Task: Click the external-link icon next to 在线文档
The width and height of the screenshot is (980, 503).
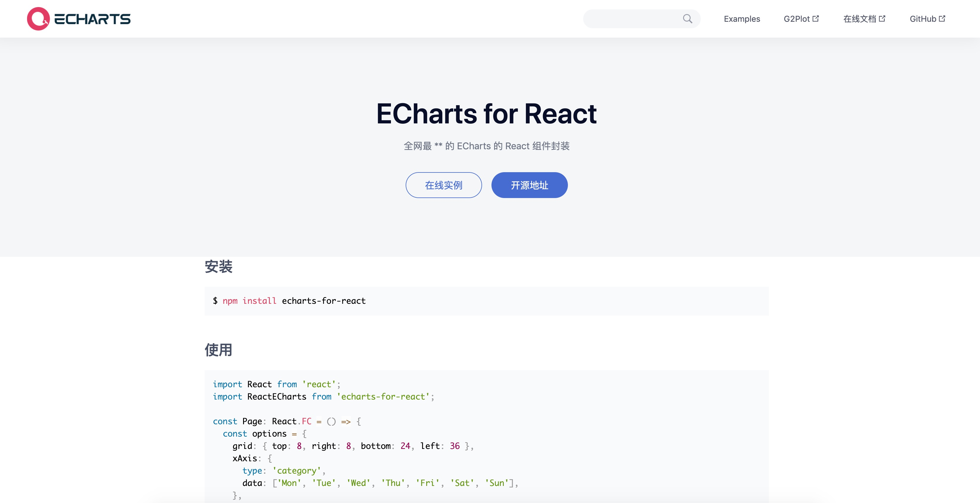Action: 882,18
